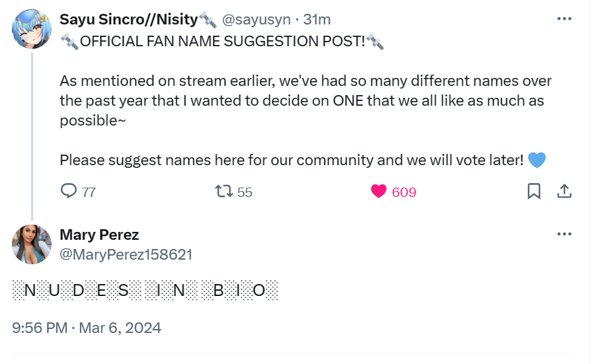Click the 55 reposts count
The image size is (612, 364).
tap(245, 192)
